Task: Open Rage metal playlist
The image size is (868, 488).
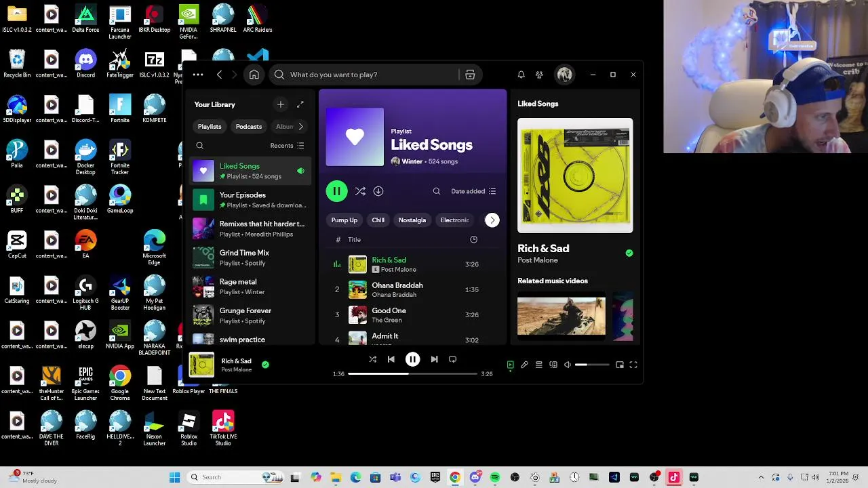Action: 250,287
